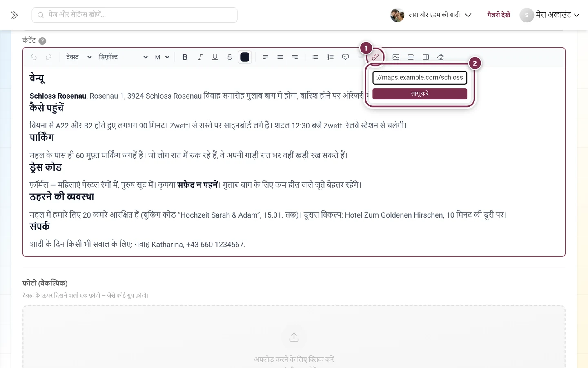The height and width of the screenshot is (368, 588).
Task: Click the bold सफ़ेद न पहनें text
Action: click(198, 185)
